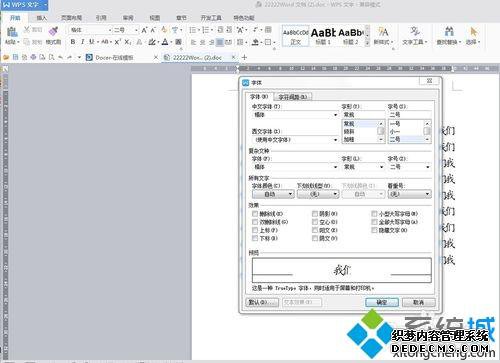The height and width of the screenshot is (363, 500).
Task: Apply Superscript X² formatting
Action: pyautogui.click(x=117, y=42)
